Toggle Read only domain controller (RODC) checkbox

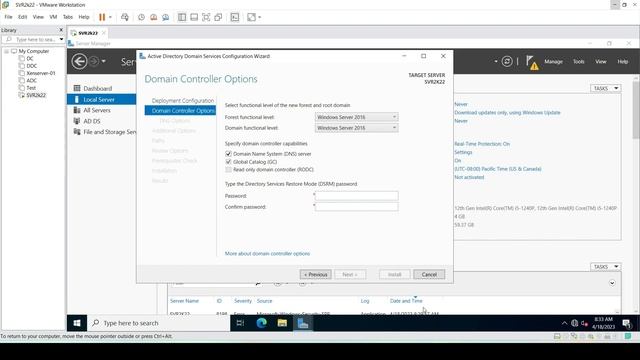[x=228, y=169]
